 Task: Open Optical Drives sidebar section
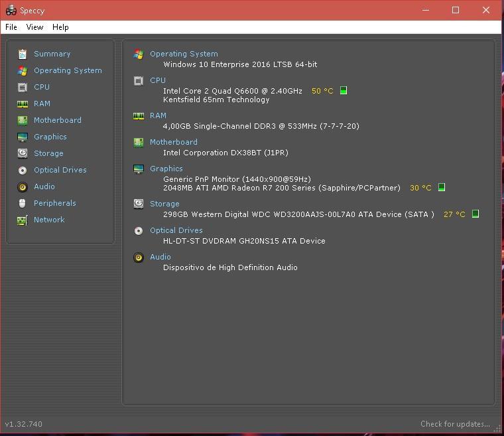click(x=60, y=170)
